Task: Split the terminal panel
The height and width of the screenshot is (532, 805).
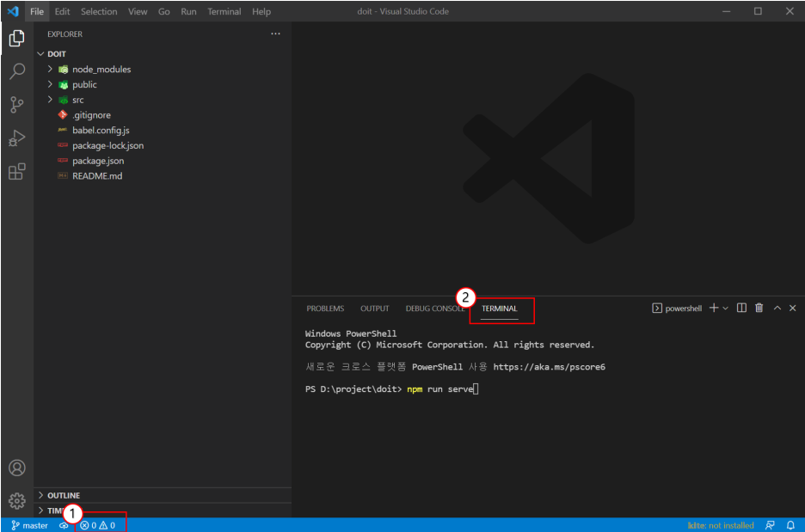Action: (x=741, y=308)
